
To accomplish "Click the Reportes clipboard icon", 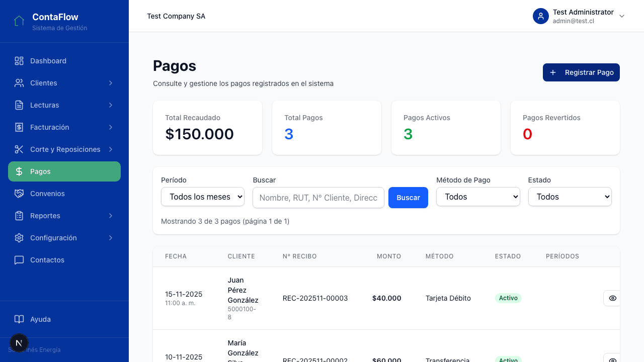I will (x=19, y=216).
